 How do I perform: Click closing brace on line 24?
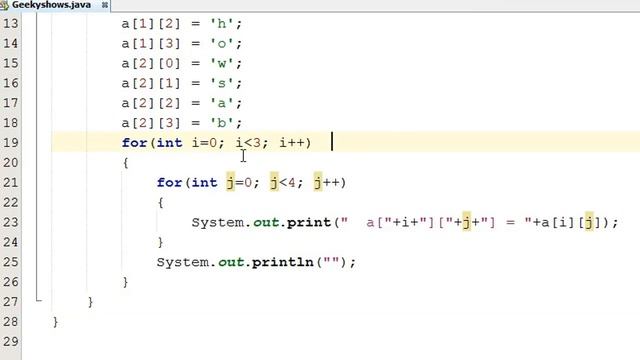pos(161,242)
